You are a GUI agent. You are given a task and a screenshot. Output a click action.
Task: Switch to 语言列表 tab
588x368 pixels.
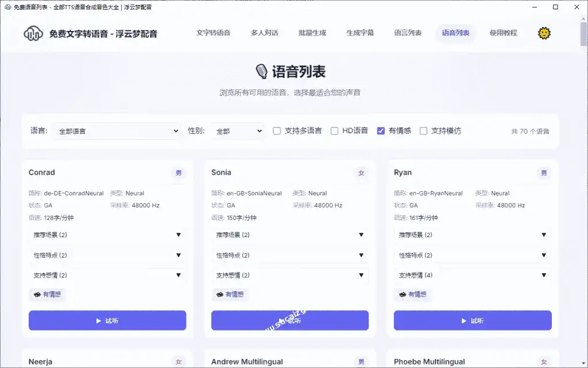pyautogui.click(x=408, y=33)
